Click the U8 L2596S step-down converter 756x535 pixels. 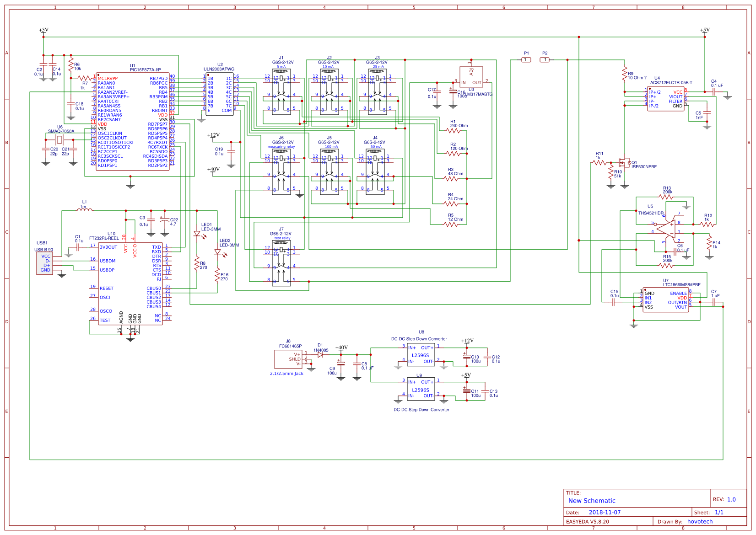[421, 354]
